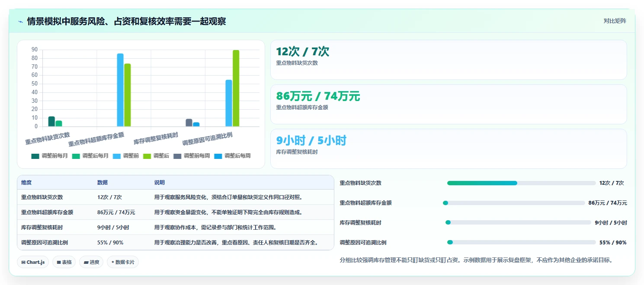Toggle the 调整前每周 legend item
644x285 pixels.
[192, 156]
